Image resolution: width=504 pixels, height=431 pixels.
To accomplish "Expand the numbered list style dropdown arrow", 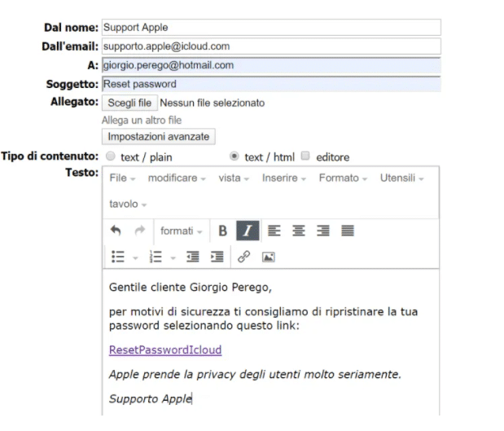I will coord(173,257).
